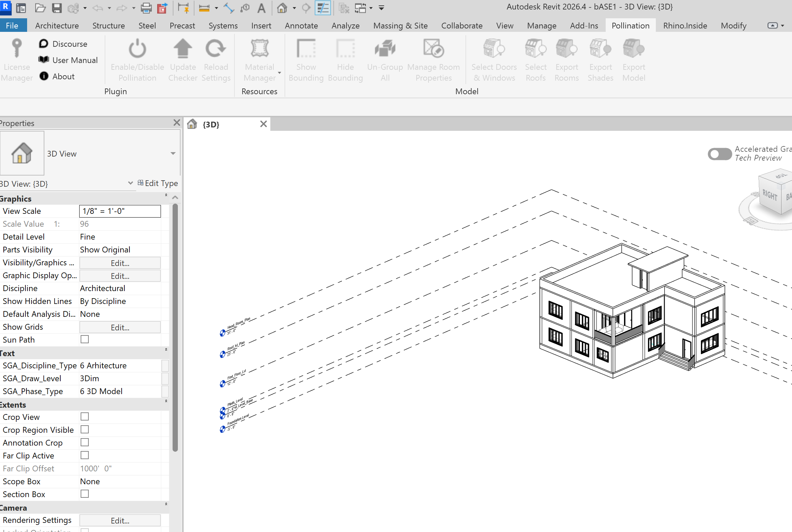The height and width of the screenshot is (532, 792).
Task: Enable the Section Box checkbox
Action: (x=85, y=494)
